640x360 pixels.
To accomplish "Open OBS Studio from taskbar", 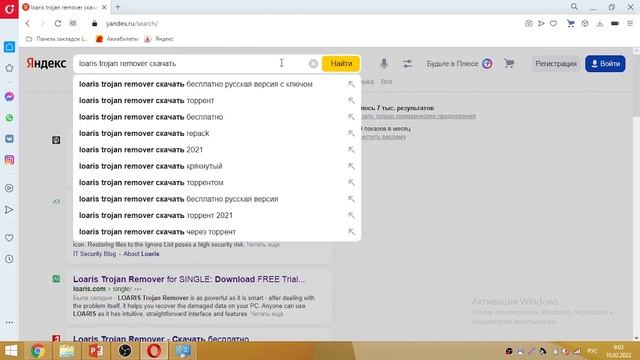I will 125,351.
